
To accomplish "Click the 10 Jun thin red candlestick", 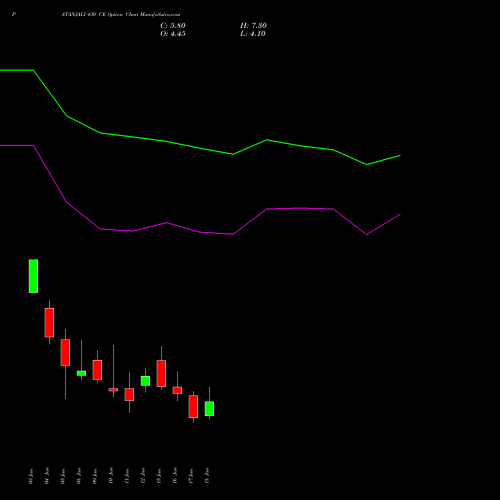I will (113, 389).
